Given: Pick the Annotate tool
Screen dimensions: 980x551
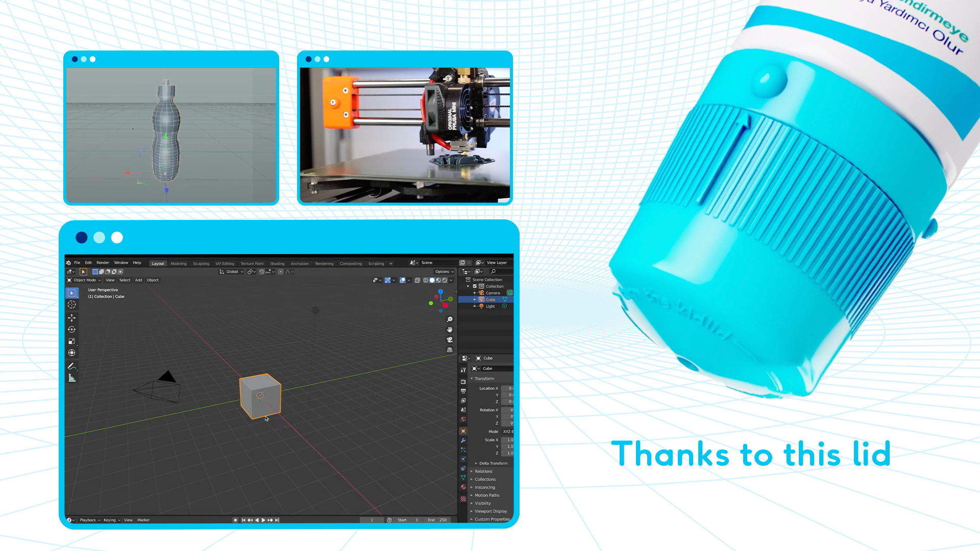Looking at the screenshot, I should pyautogui.click(x=72, y=366).
